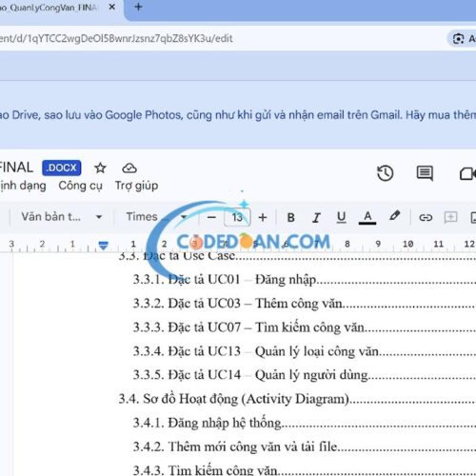Close the QuanLyCongVan browser tab

pos(112,7)
